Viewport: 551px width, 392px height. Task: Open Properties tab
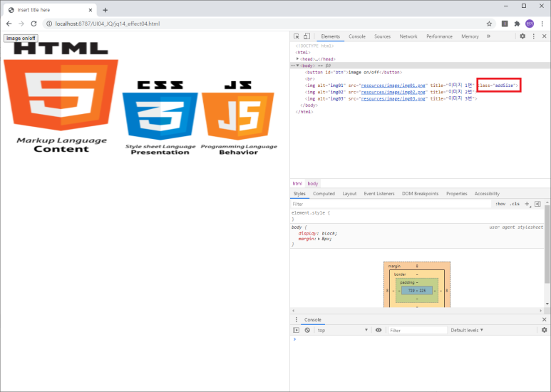coord(456,194)
